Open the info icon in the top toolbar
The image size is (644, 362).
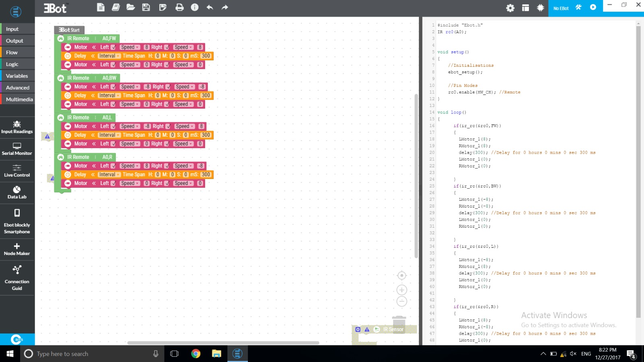pos(194,7)
